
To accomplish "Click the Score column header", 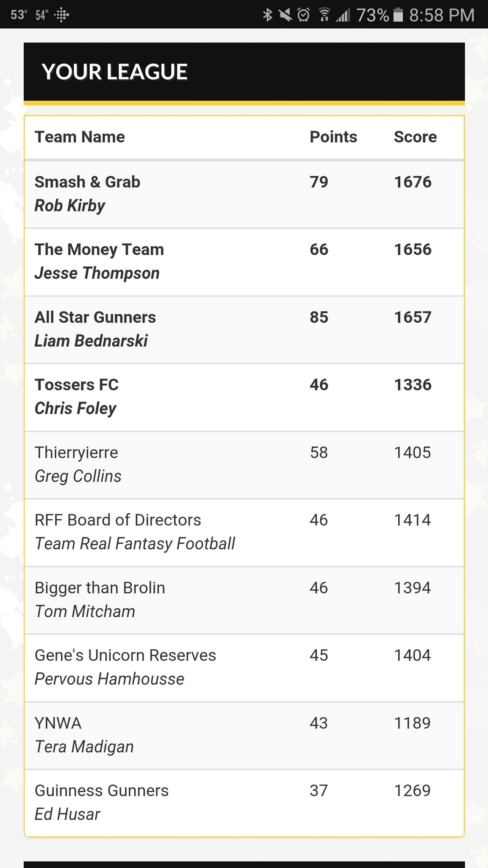I will click(415, 137).
